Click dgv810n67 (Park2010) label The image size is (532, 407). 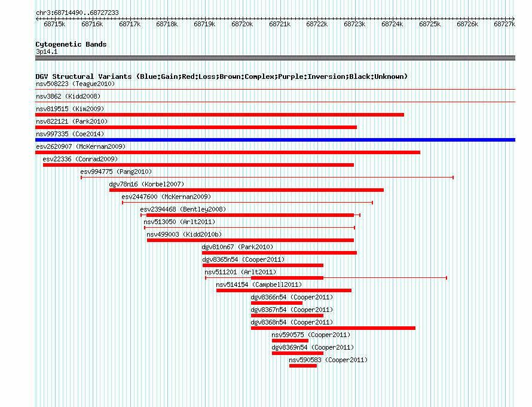237,247
